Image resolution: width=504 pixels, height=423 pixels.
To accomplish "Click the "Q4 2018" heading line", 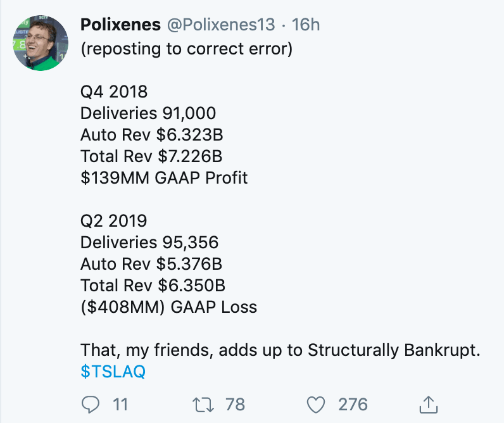I will point(114,92).
